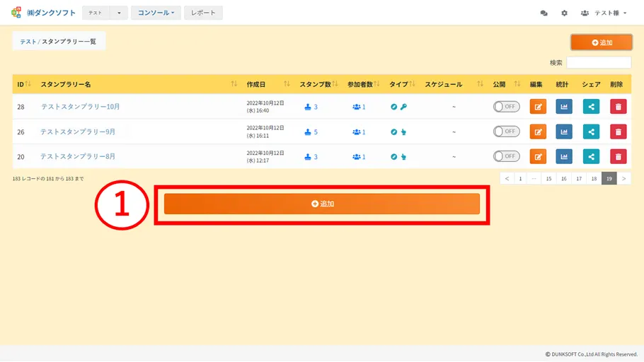Click share icon for テストスタンプラリー8月

tap(591, 156)
